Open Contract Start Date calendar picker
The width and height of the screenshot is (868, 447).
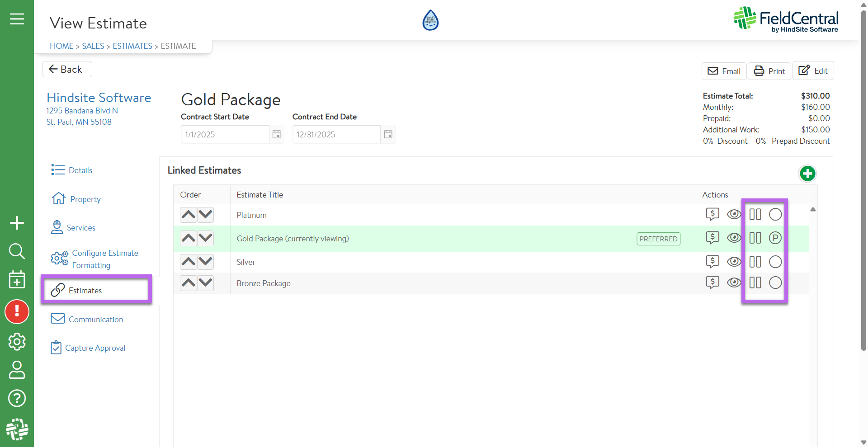(277, 134)
